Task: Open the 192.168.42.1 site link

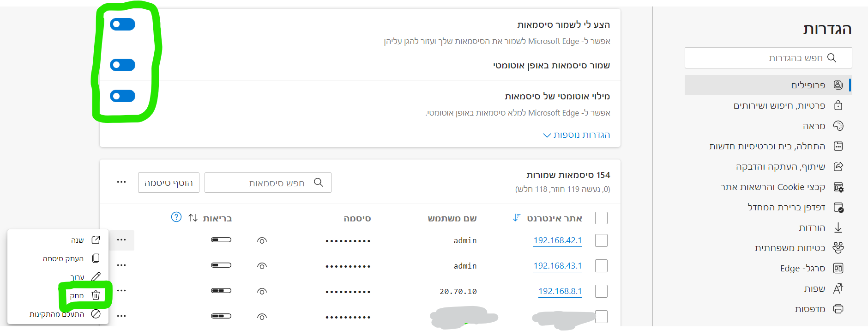Action: pos(557,240)
